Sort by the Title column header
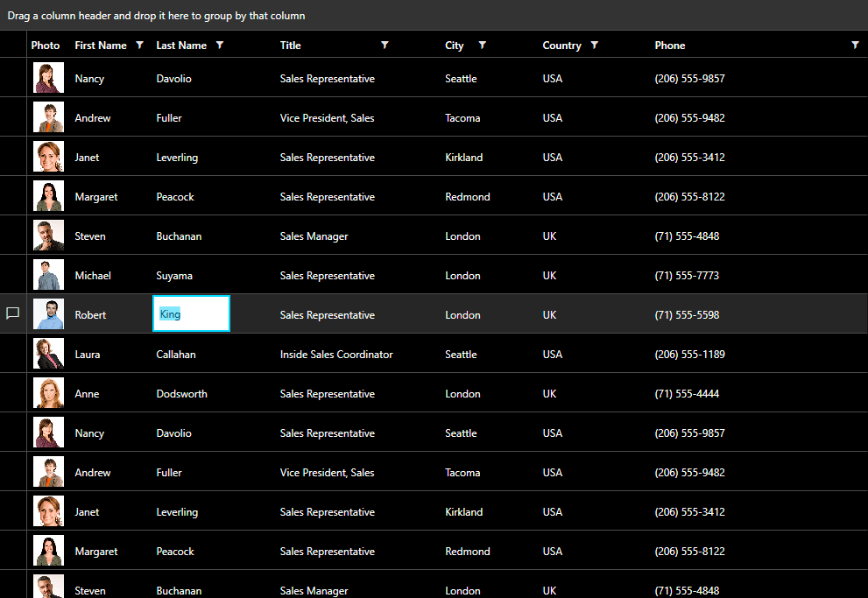This screenshot has width=868, height=598. click(291, 46)
